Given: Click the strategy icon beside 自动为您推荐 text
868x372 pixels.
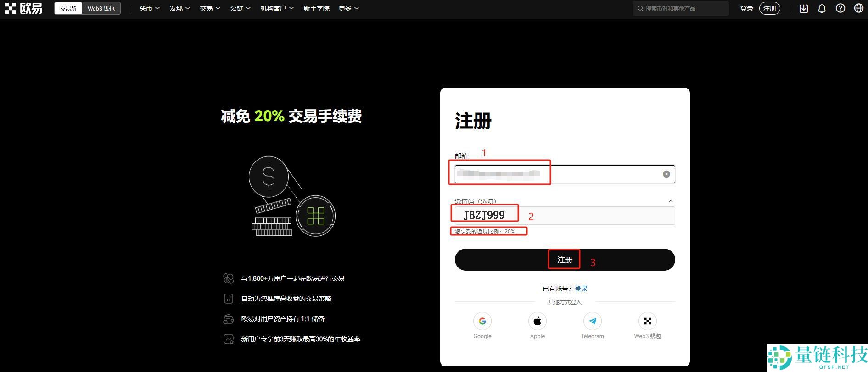Looking at the screenshot, I should 229,299.
